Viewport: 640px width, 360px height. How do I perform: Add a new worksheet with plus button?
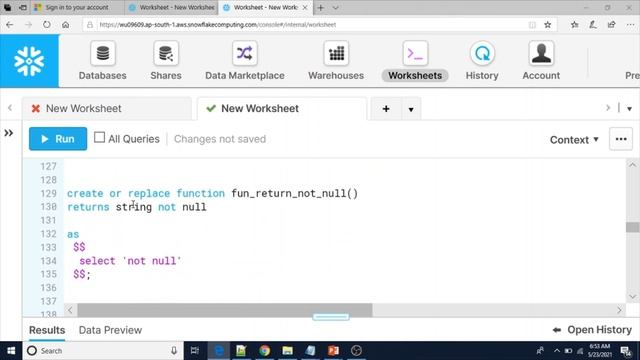click(x=386, y=109)
